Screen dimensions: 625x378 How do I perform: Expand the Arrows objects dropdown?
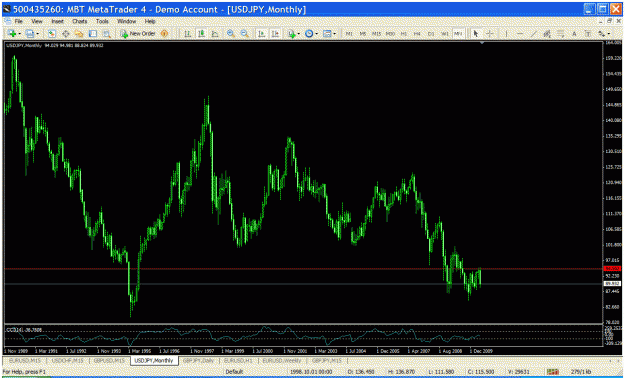(609, 34)
